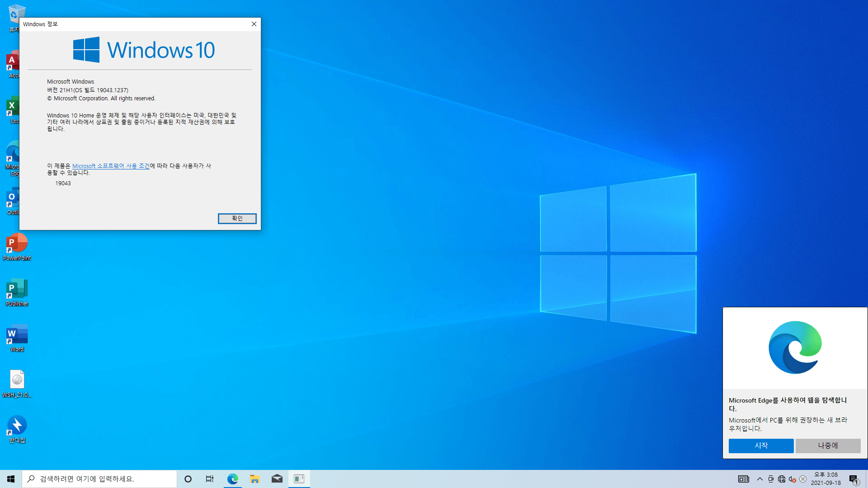Click 나중에 in the Edge notification
Viewport: 868px width, 488px height.
click(828, 446)
